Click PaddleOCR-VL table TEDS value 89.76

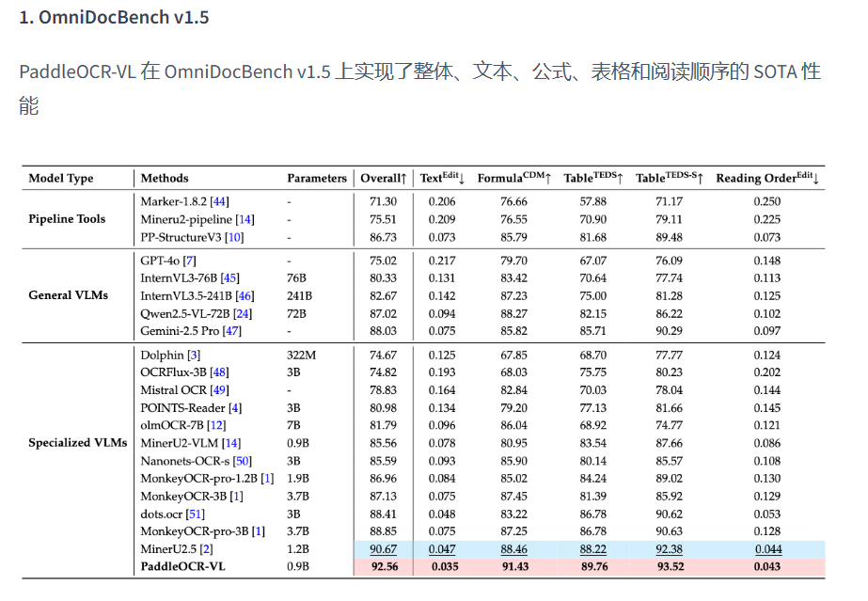pyautogui.click(x=594, y=567)
